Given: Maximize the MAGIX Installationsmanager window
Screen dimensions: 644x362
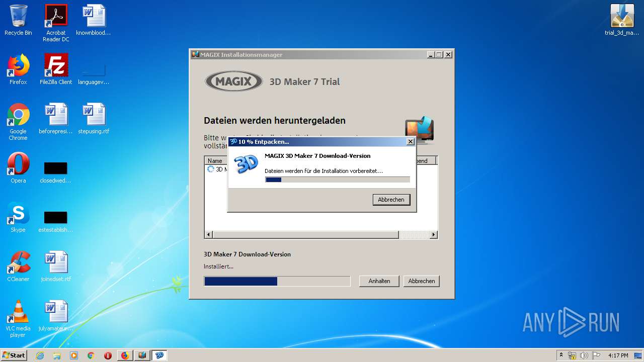Looking at the screenshot, I should pos(439,55).
